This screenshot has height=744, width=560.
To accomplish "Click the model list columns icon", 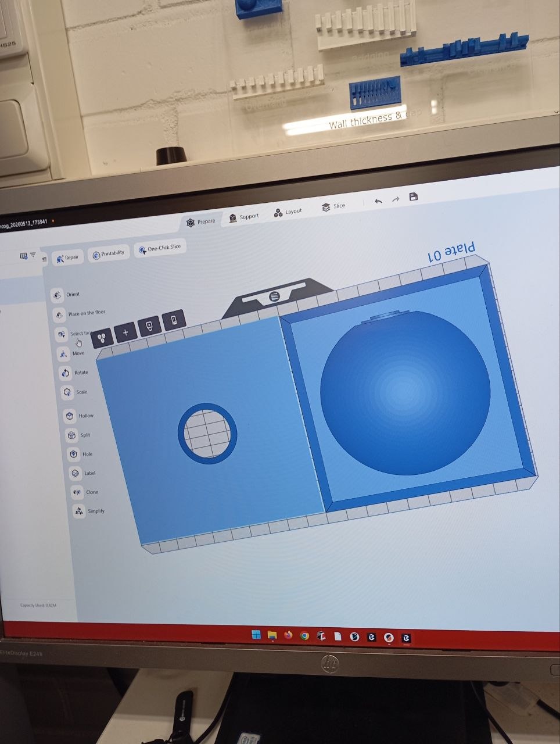I will click(24, 256).
